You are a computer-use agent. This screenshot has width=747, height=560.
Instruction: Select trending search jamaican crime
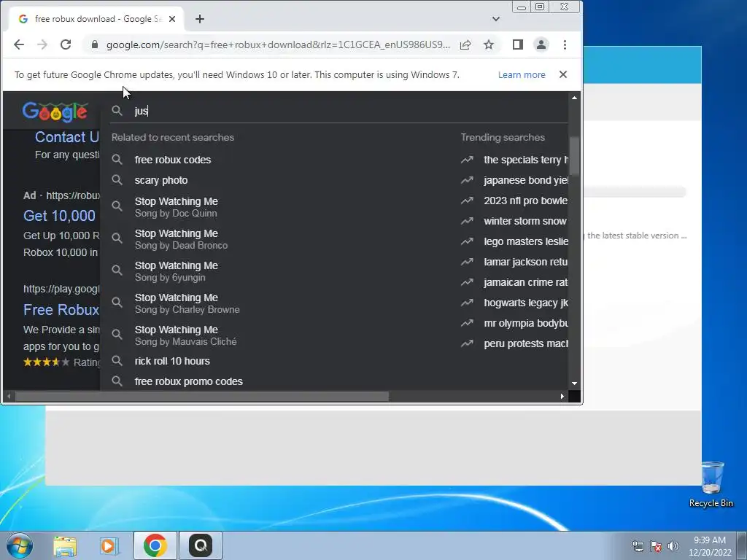[526, 283]
